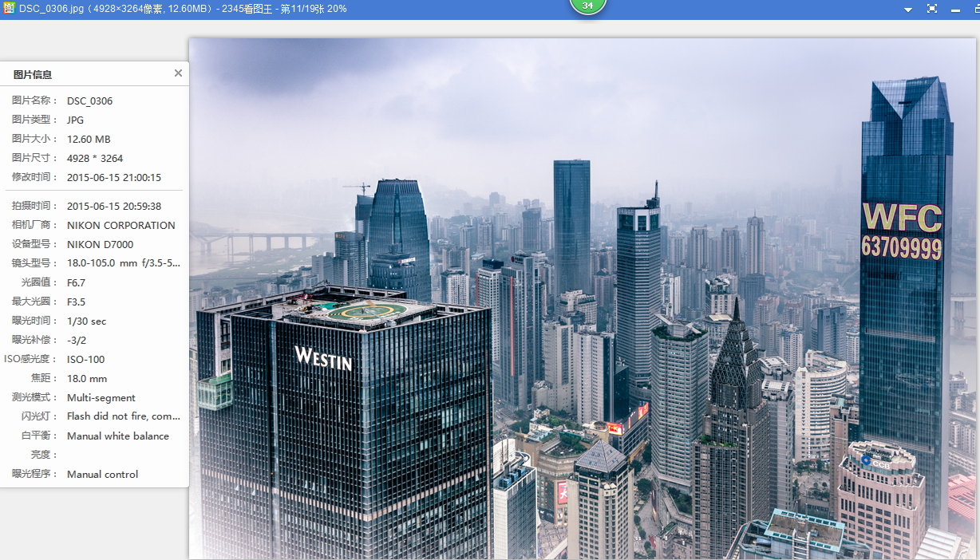Select the F6.7 aperture value
Image resolution: width=980 pixels, height=560 pixels.
coord(76,282)
